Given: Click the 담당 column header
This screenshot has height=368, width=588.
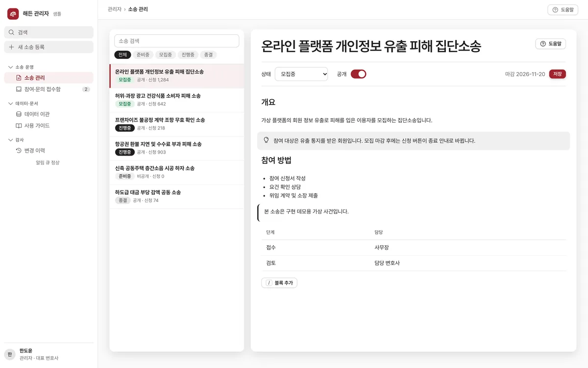Looking at the screenshot, I should click(379, 232).
